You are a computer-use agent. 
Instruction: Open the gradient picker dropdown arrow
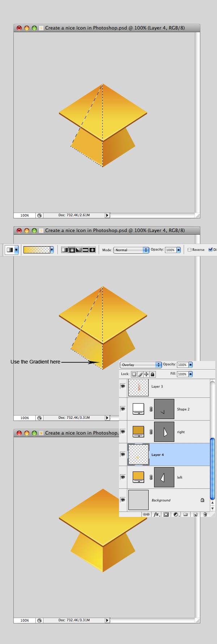pyautogui.click(x=52, y=250)
